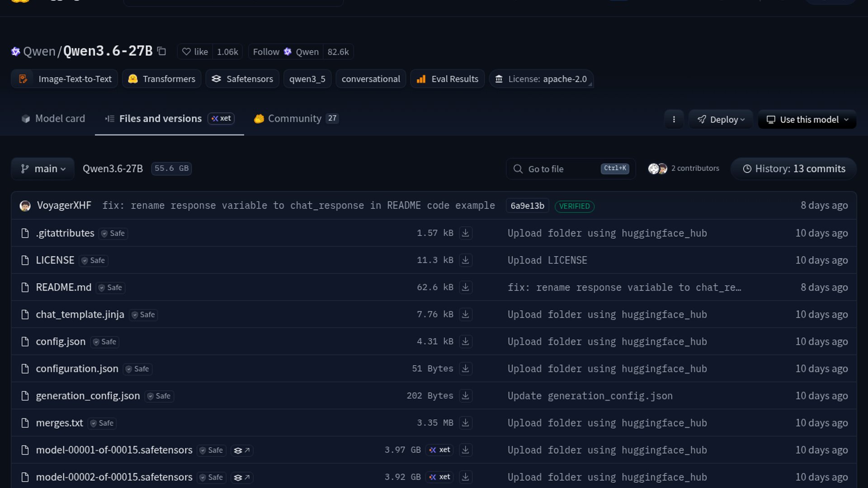Open README.md commit message link
Image resolution: width=868 pixels, height=488 pixels.
[x=624, y=287]
